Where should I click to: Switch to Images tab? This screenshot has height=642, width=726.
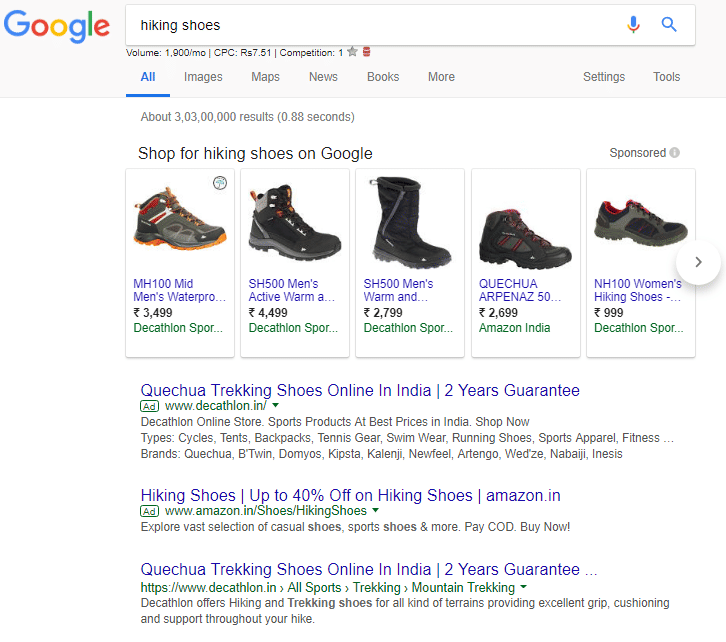point(203,77)
